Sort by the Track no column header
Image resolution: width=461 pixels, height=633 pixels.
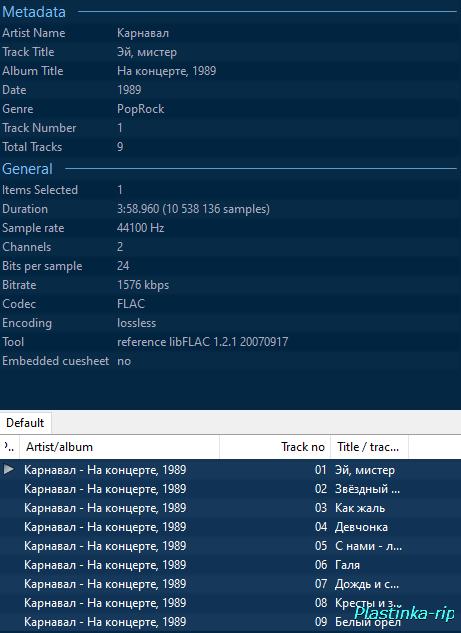point(275,447)
